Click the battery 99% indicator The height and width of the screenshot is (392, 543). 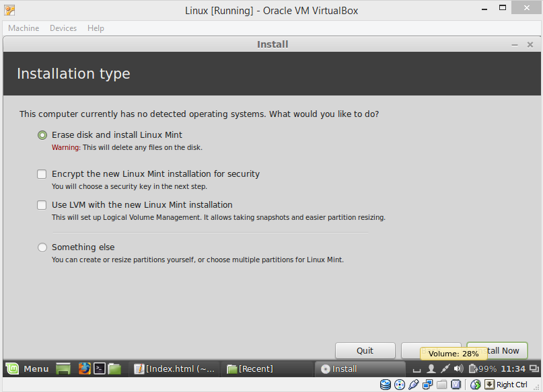tap(482, 369)
